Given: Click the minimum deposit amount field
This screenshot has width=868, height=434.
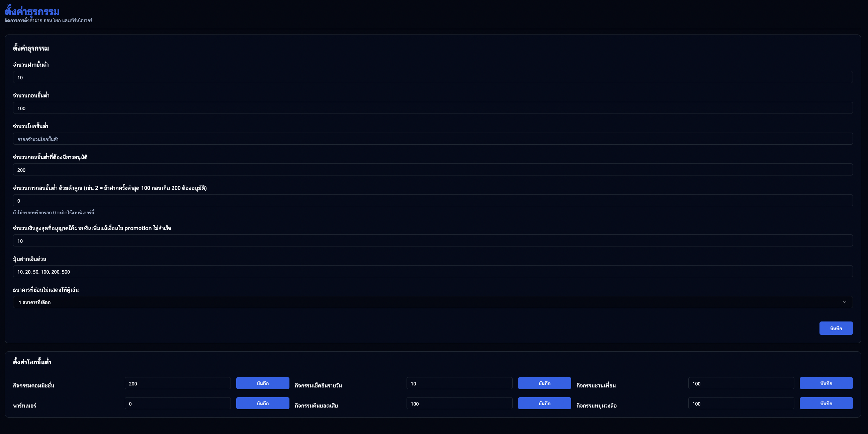Looking at the screenshot, I should pyautogui.click(x=433, y=77).
